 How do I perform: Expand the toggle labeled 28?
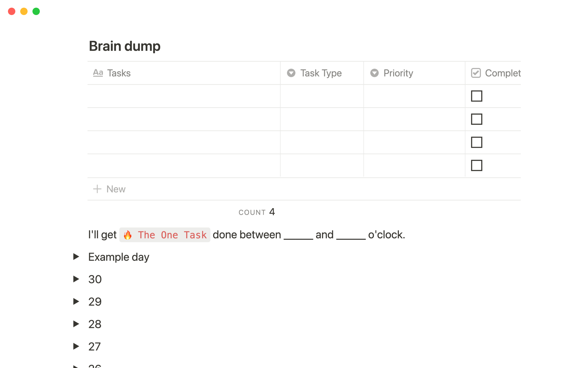click(76, 324)
